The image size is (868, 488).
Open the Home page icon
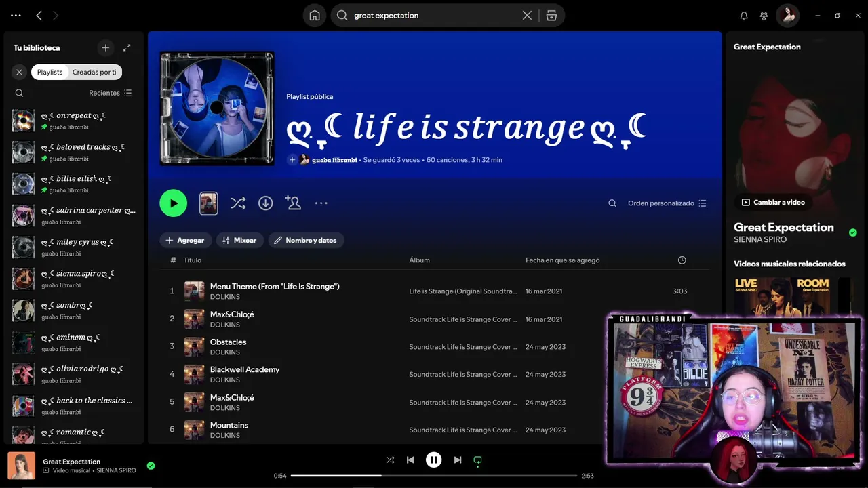pyautogui.click(x=314, y=15)
